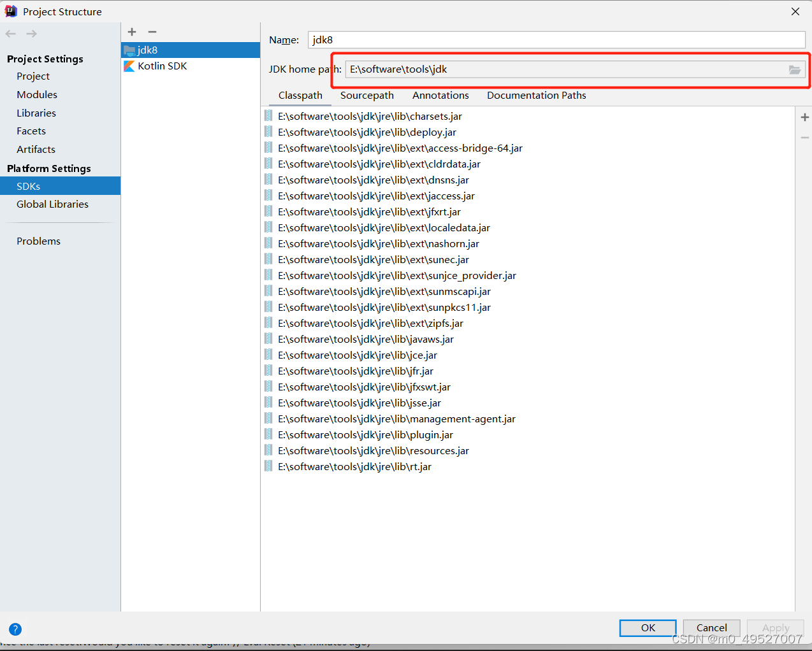Switch to the Annotations tab
The height and width of the screenshot is (651, 812).
point(440,96)
